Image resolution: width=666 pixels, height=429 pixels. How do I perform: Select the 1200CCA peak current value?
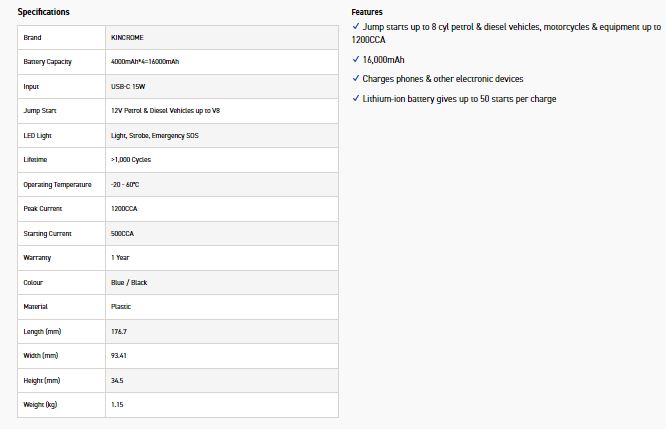[127, 209]
